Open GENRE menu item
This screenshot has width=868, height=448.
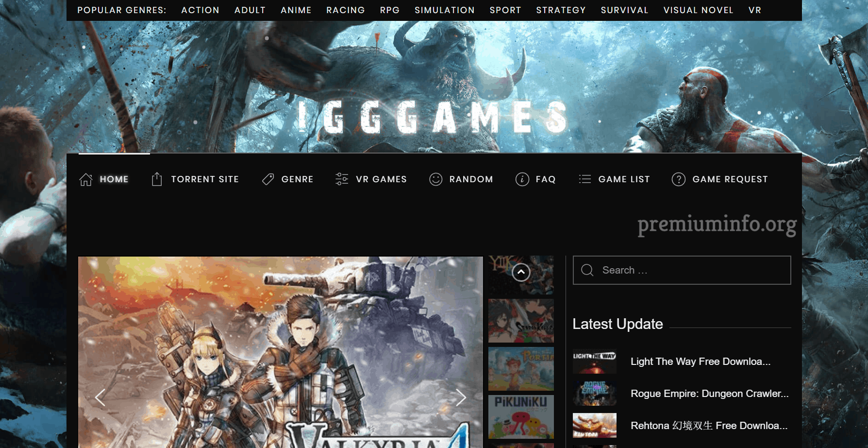click(x=298, y=179)
